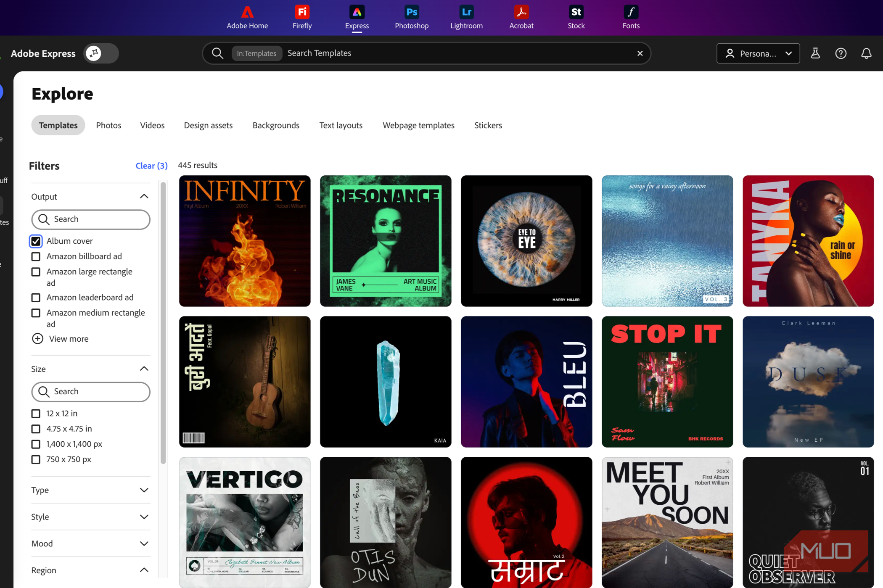Check Amazon leaderboard ad option
The height and width of the screenshot is (588, 883).
(x=36, y=298)
